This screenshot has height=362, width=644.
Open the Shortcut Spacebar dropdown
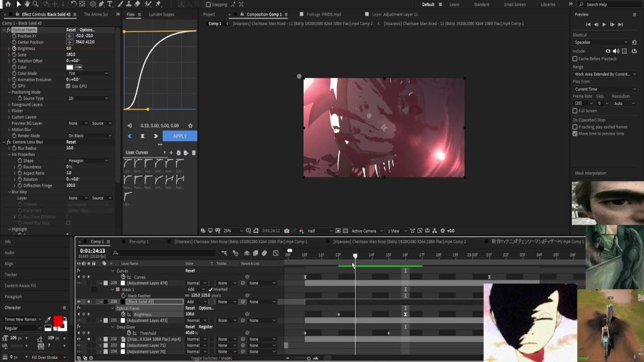click(601, 42)
